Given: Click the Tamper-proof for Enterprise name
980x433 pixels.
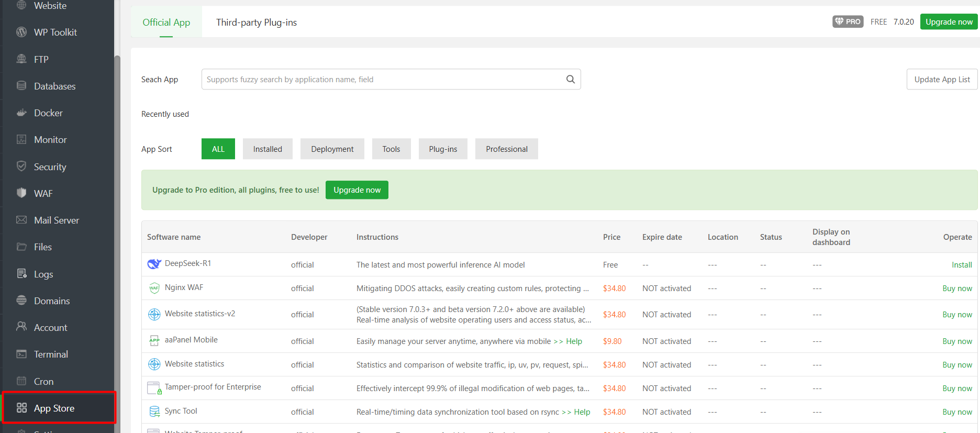Looking at the screenshot, I should [x=213, y=387].
